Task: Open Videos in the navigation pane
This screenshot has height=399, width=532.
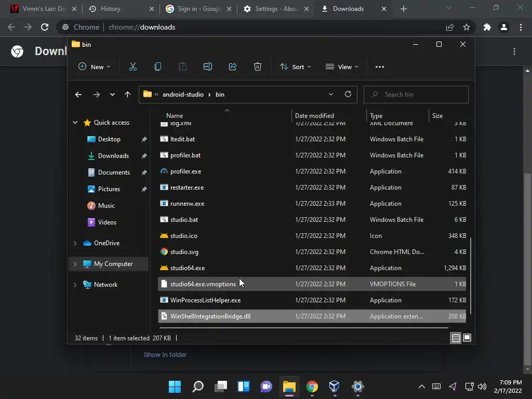Action: tap(107, 222)
